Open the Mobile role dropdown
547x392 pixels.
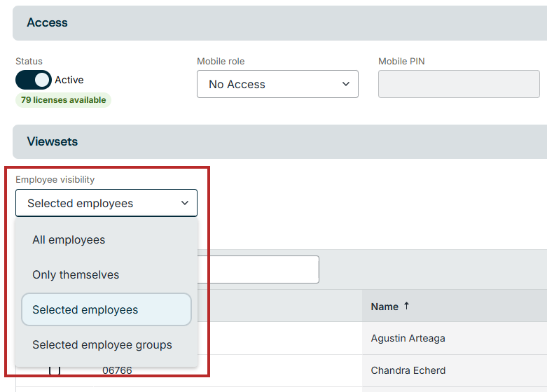277,84
